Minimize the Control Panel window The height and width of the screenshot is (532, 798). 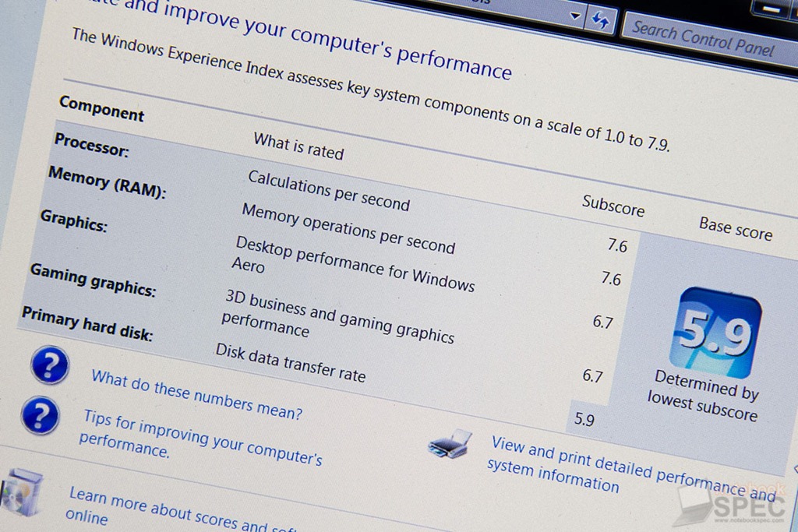tap(772, 8)
